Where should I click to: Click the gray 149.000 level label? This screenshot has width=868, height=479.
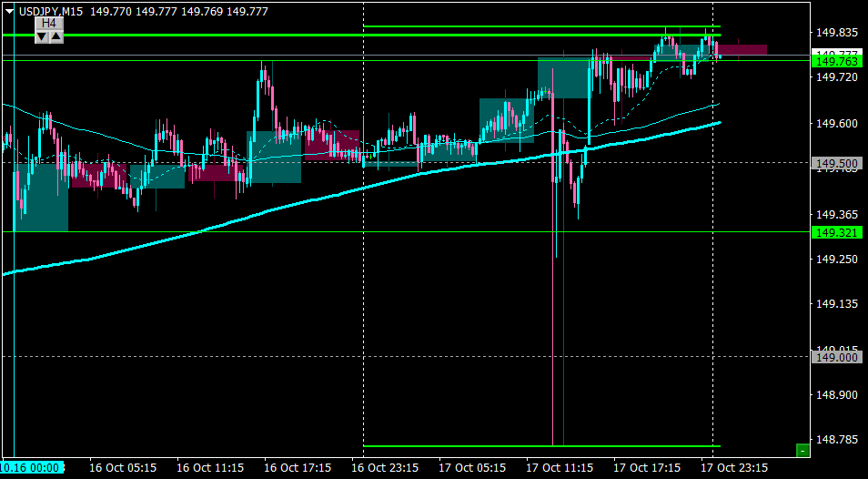pos(836,357)
